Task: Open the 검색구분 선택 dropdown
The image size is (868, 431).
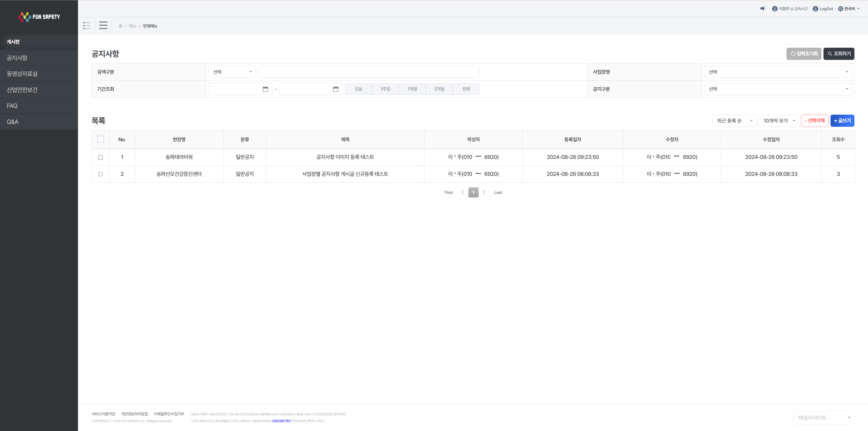Action: point(232,72)
